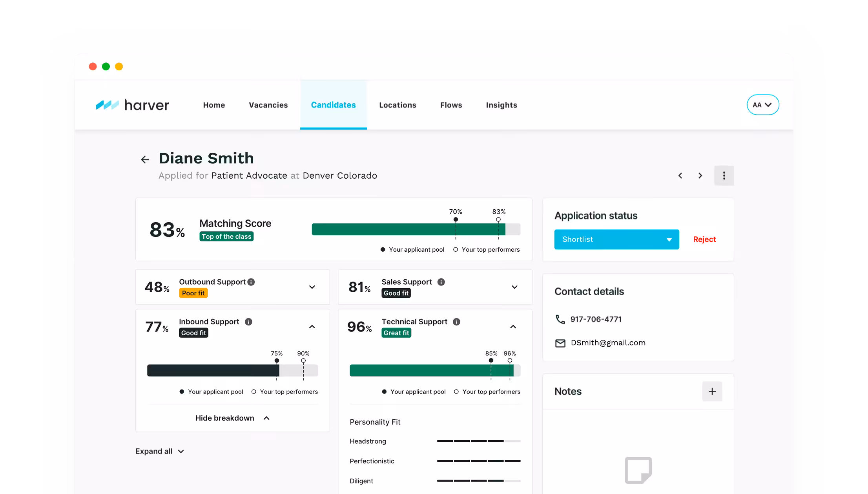Viewport: 868px width, 494px height.
Task: Click the Matching Score green progress bar
Action: point(416,229)
